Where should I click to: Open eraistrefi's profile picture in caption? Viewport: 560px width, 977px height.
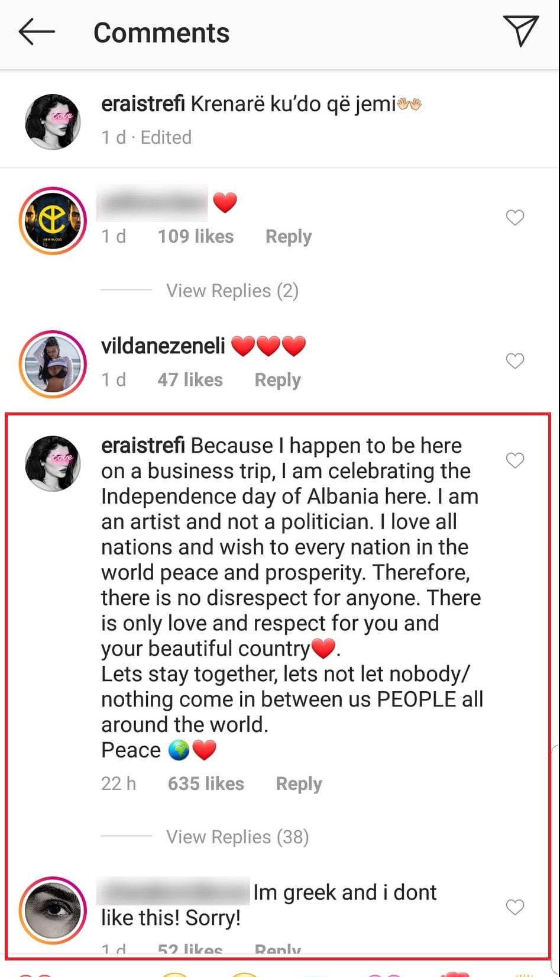coord(53,121)
